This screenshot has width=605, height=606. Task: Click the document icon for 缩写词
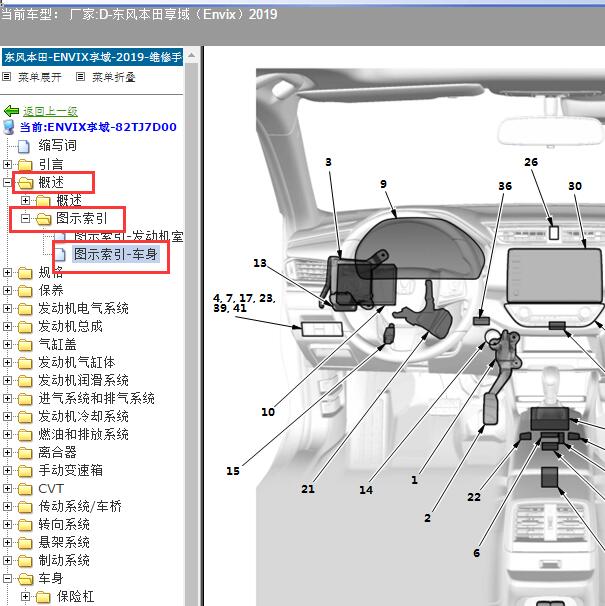pos(24,146)
